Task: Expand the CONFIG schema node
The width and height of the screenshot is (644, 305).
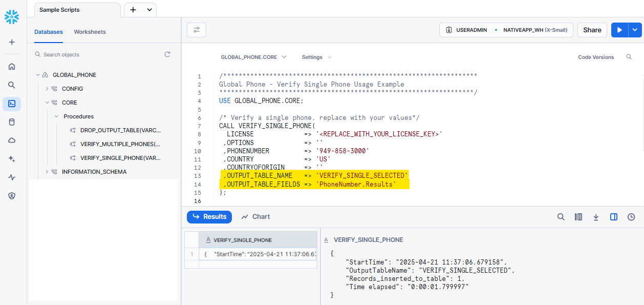Action: [x=47, y=89]
